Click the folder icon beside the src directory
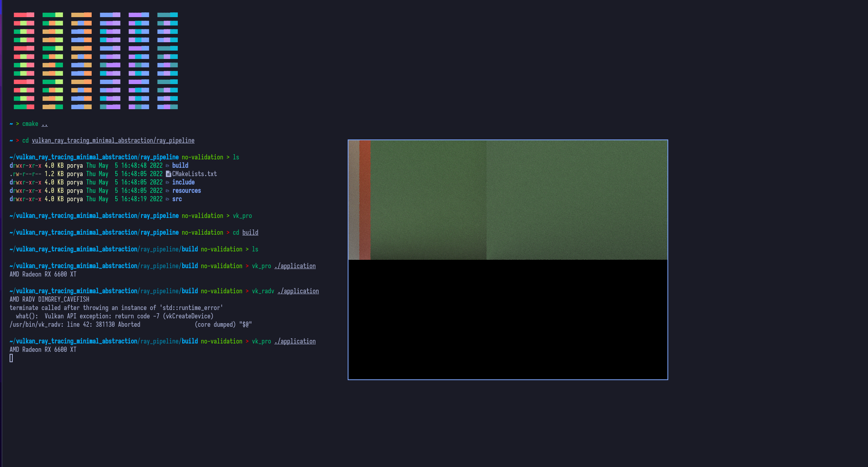The width and height of the screenshot is (868, 467). [x=168, y=199]
